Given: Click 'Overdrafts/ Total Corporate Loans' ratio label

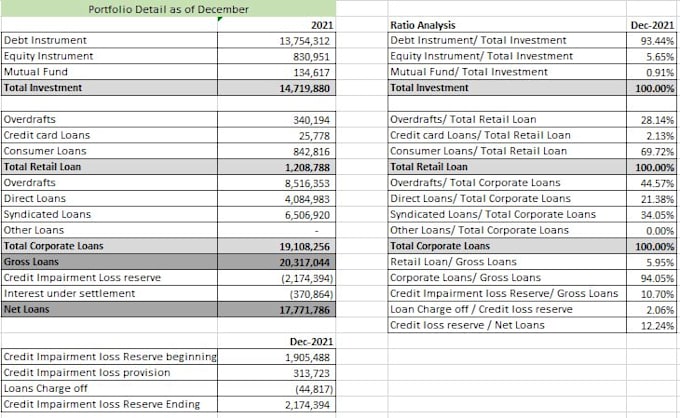Looking at the screenshot, I should click(x=507, y=183).
